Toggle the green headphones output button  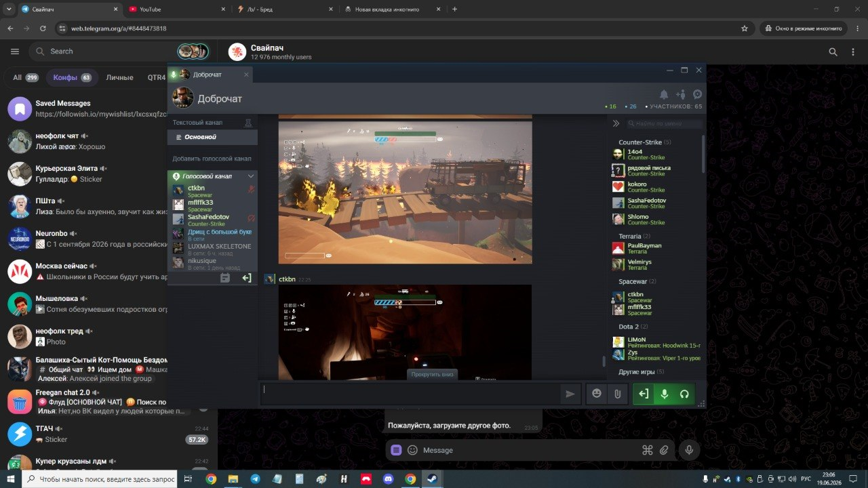tap(685, 394)
